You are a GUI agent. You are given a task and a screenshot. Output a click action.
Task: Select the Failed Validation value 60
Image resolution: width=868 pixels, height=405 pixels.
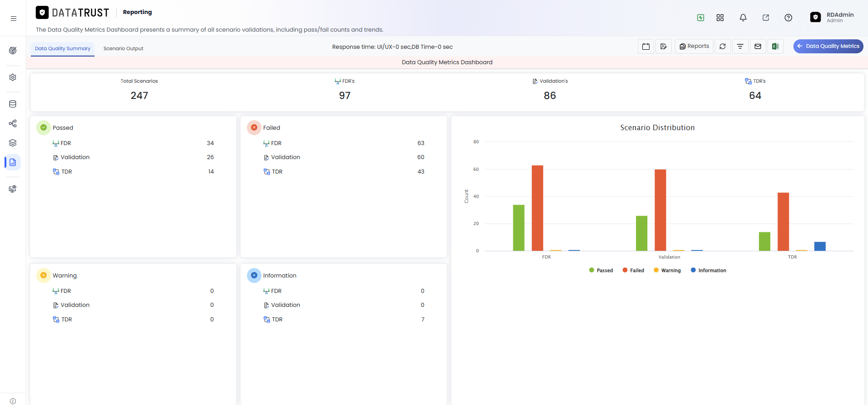point(421,157)
